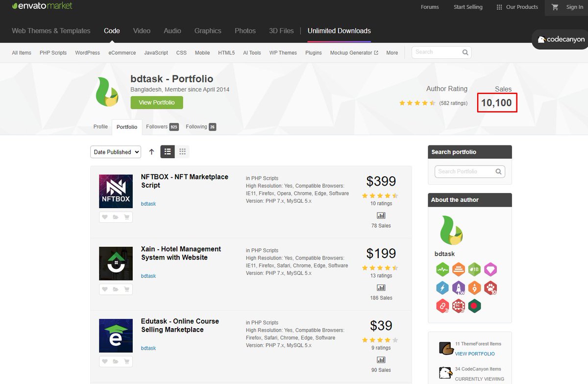Click the green View Portfolio button
The image size is (588, 384).
[156, 102]
